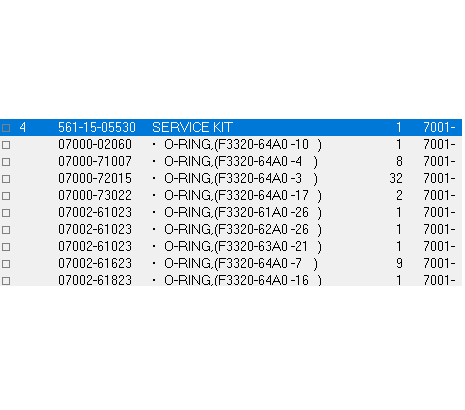Viewport: 465px width, 410px height.
Task: Tick checkbox for O-RING F3320-62A0 -26
Action: coord(6,230)
